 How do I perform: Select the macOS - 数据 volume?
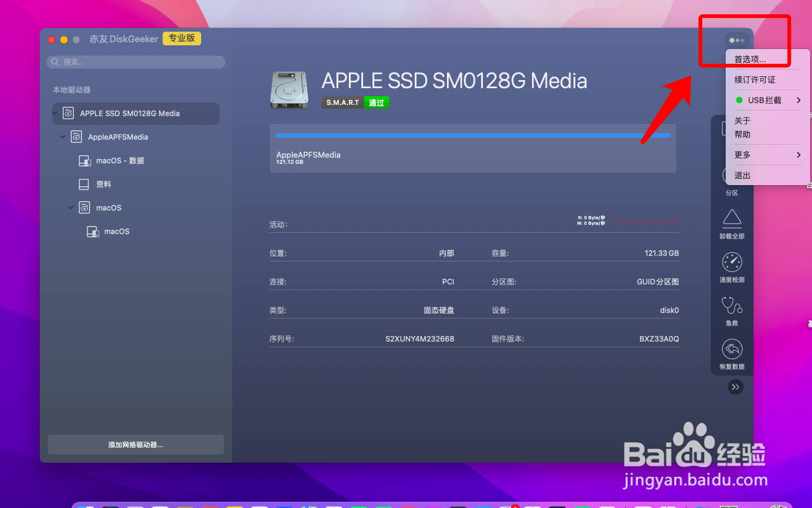click(x=120, y=161)
